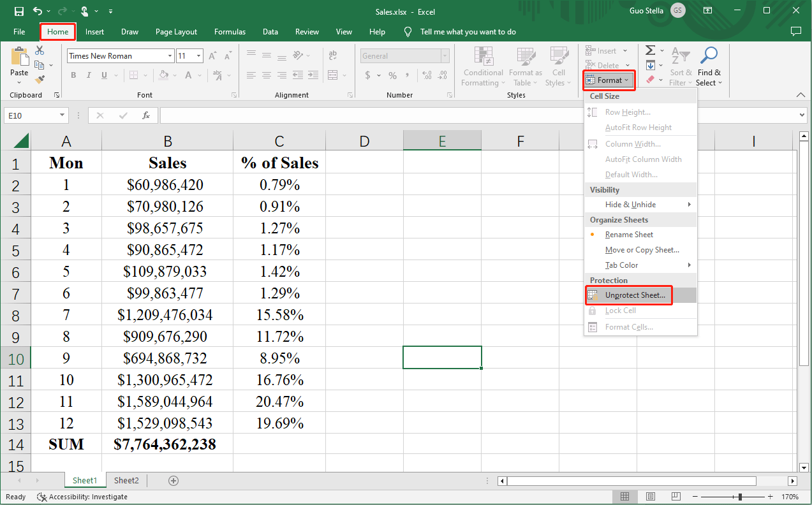Switch to Page Layout view in status bar
This screenshot has width=812, height=505.
point(650,497)
